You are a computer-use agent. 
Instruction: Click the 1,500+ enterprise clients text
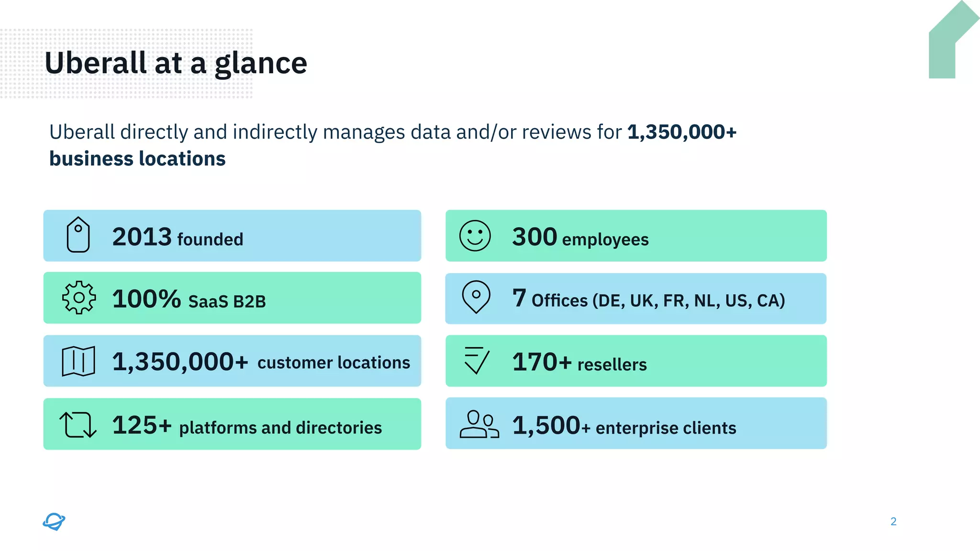tap(624, 426)
